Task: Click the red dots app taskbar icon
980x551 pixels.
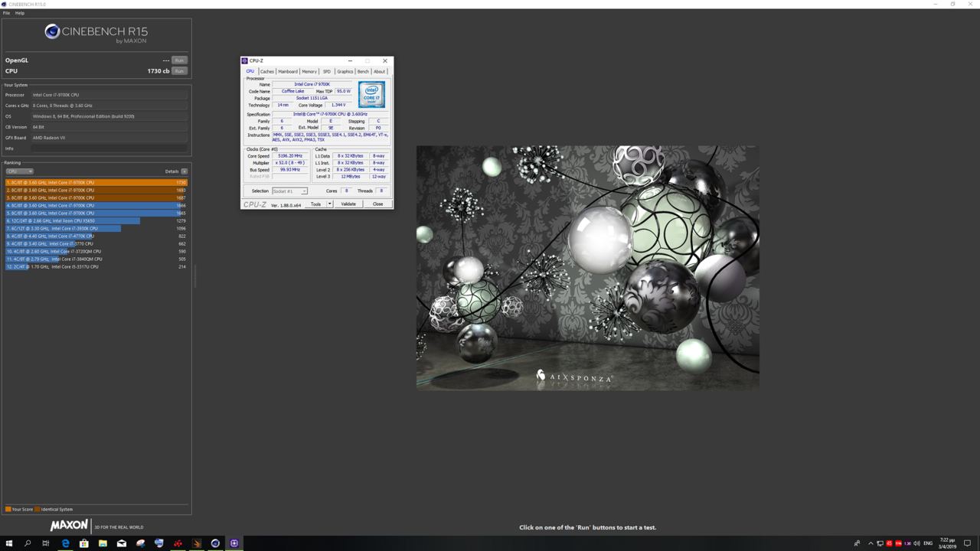Action: 178,543
